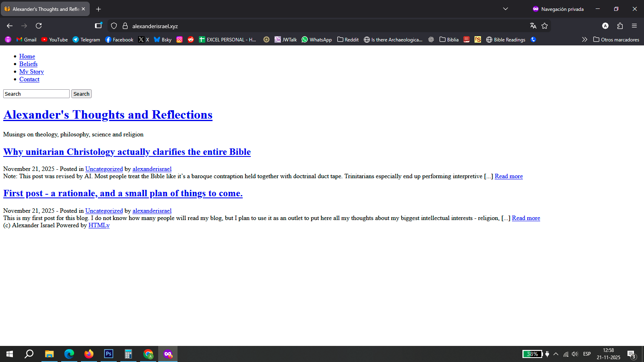Screen dimensions: 644x362
Task: Toggle the sidebar view button
Action: 98,26
